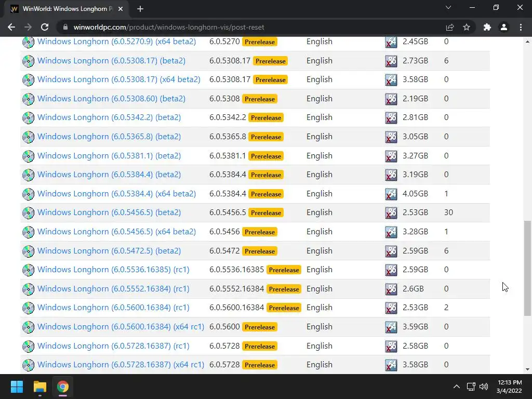The width and height of the screenshot is (532, 399).
Task: Click disc icon of 6.0.5381.1 row
Action: pos(28,156)
